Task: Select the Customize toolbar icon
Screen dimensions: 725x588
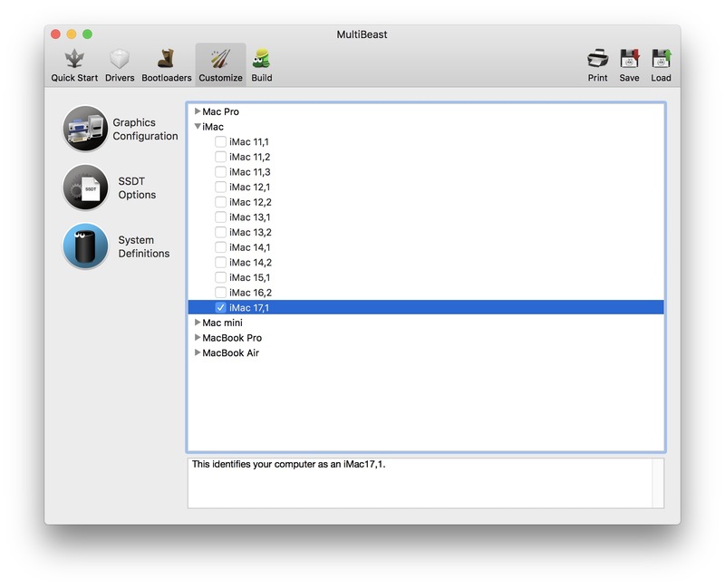Action: (220, 59)
